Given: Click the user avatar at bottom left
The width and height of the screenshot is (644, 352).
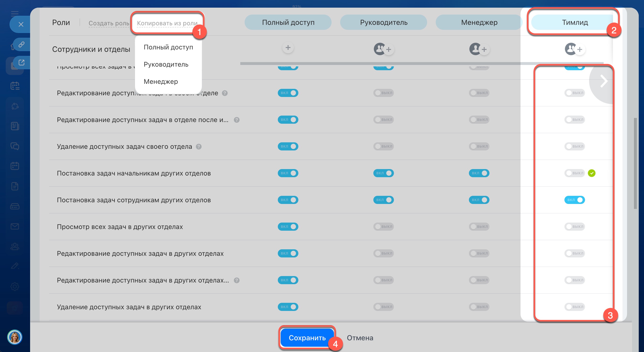Looking at the screenshot, I should click(15, 337).
